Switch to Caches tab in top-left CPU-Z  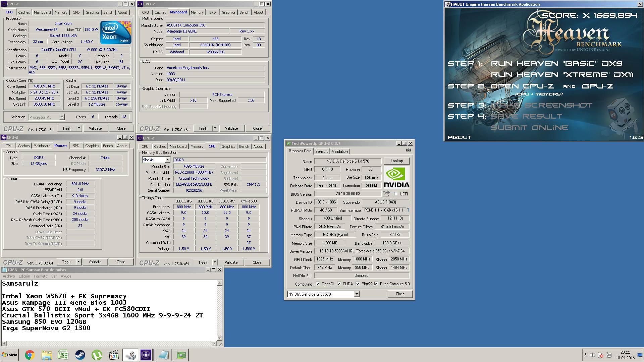click(24, 12)
